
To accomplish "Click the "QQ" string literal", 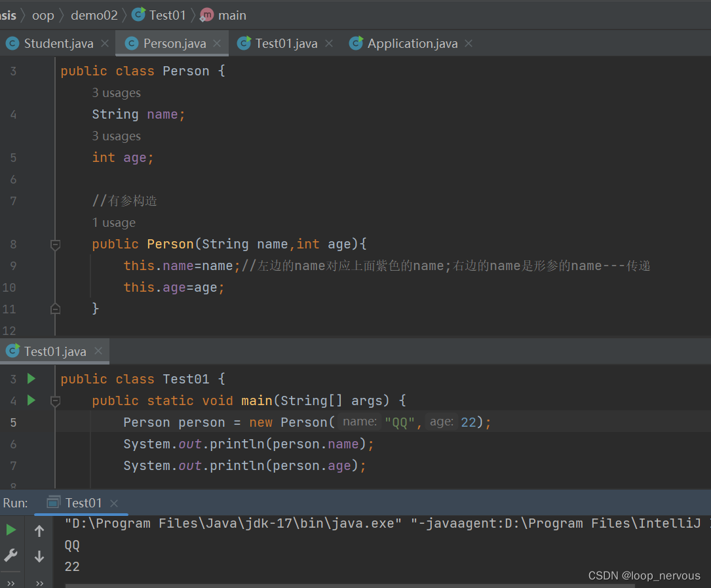I will [400, 423].
